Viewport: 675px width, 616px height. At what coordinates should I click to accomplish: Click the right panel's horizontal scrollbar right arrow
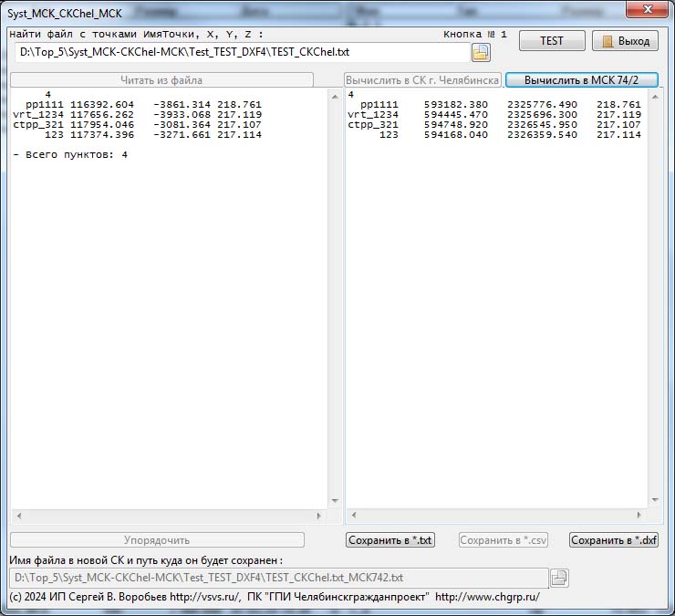[x=640, y=516]
